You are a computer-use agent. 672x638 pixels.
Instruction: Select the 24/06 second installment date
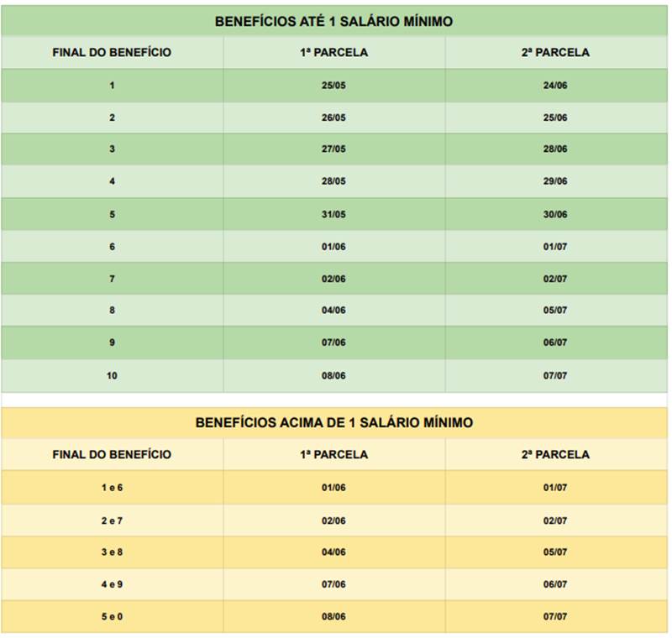tap(555, 86)
